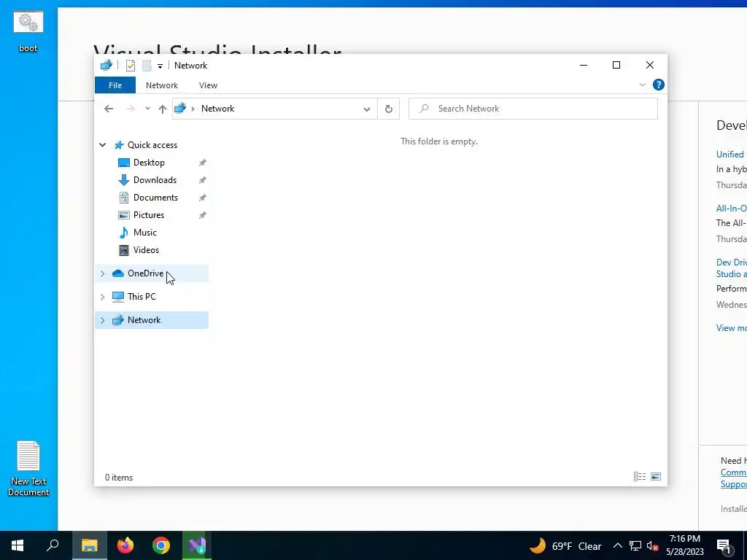This screenshot has width=747, height=560.
Task: Open taskbar search magnifier
Action: tap(53, 545)
